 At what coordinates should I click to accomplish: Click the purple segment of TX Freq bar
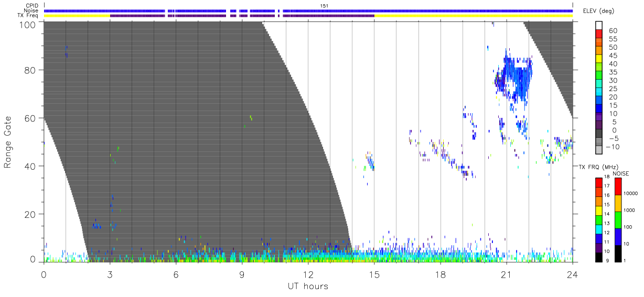[x=242, y=16]
